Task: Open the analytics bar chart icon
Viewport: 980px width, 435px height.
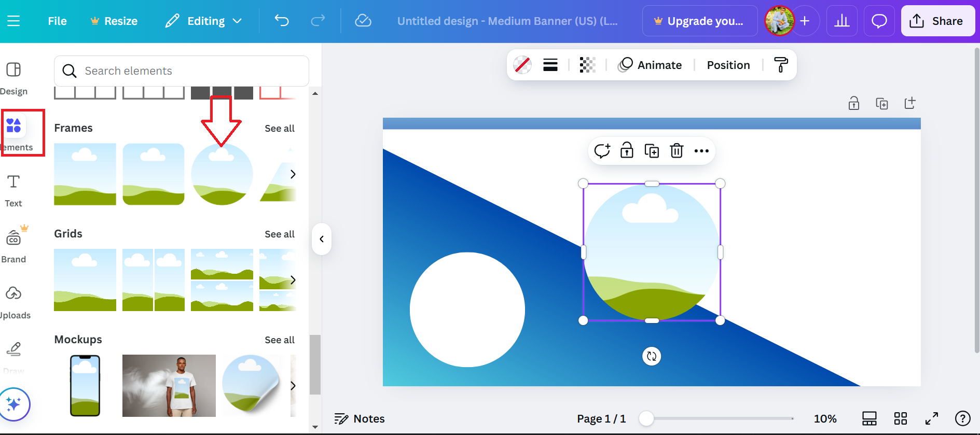Action: pos(841,21)
